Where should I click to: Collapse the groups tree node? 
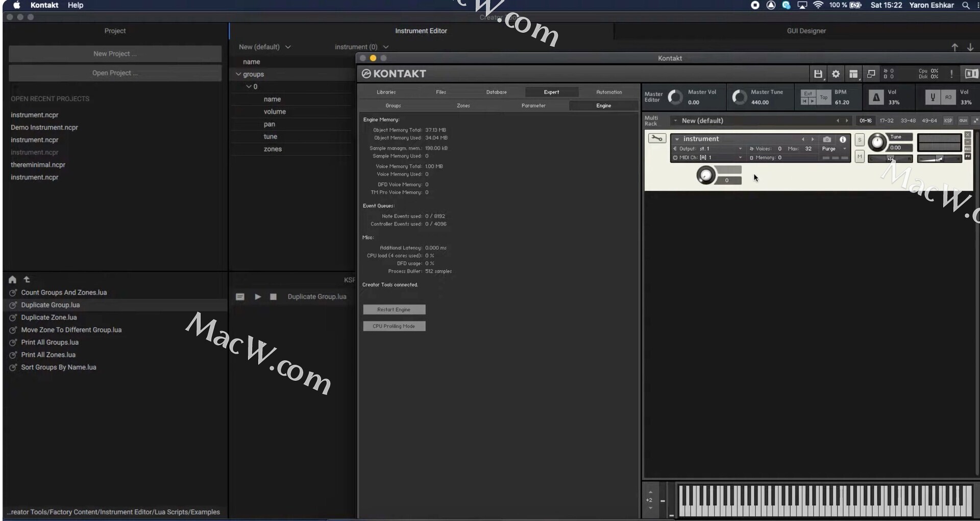coord(238,74)
